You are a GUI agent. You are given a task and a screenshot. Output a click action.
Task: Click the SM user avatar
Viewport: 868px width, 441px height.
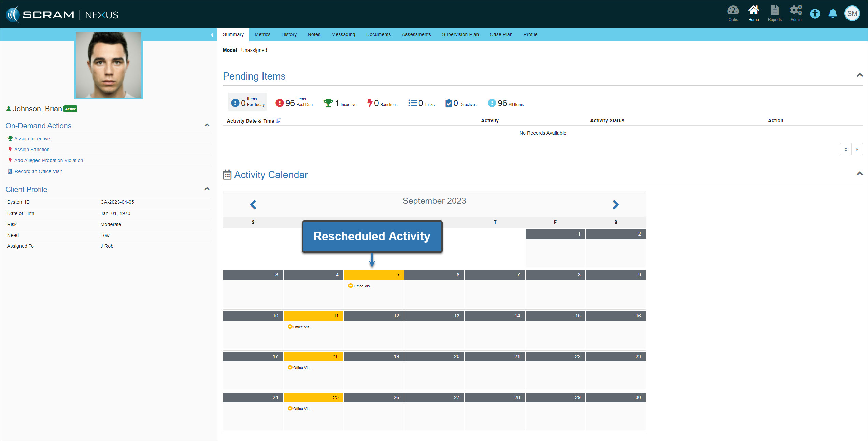[852, 14]
